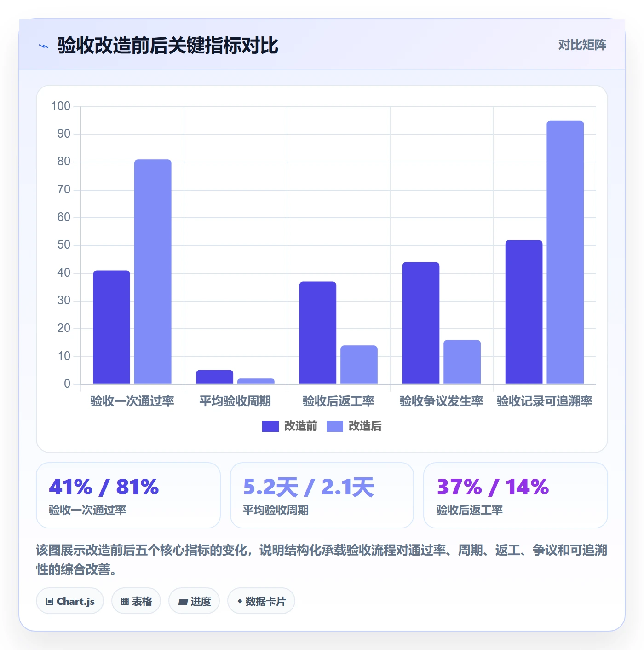Click the 改造后 bar for 验收一次通过率
Image resolution: width=644 pixels, height=650 pixels.
tap(153, 272)
